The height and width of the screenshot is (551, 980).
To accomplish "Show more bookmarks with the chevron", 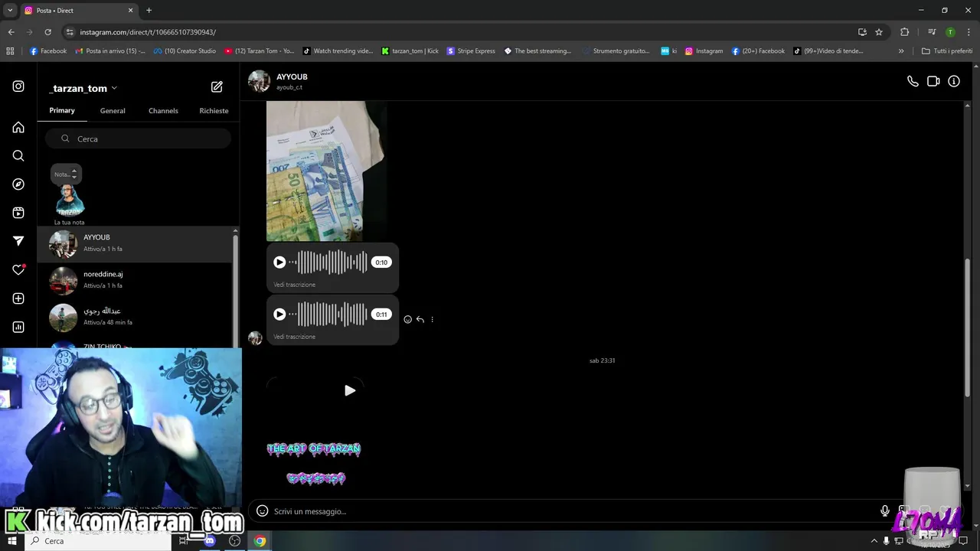I will coord(900,51).
